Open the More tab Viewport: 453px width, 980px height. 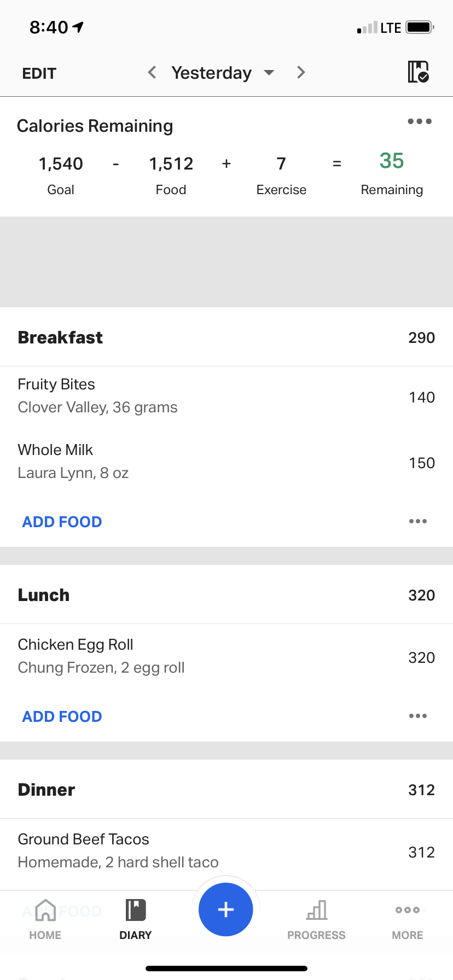408,920
